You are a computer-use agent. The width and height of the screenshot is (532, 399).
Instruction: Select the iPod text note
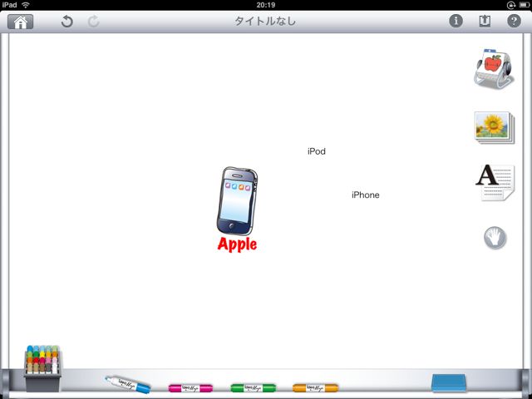coord(317,151)
